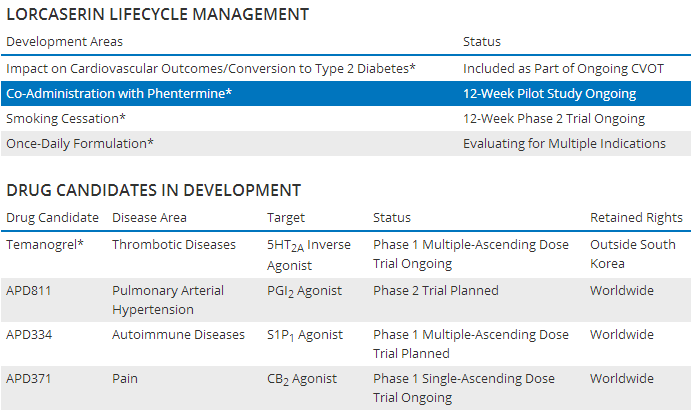Click the CB2 Agonist target cell
Screen dimensions: 697x413
302,379
